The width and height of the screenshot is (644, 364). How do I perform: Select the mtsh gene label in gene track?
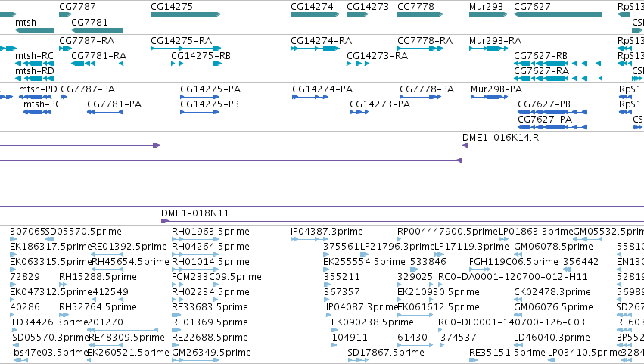[26, 22]
